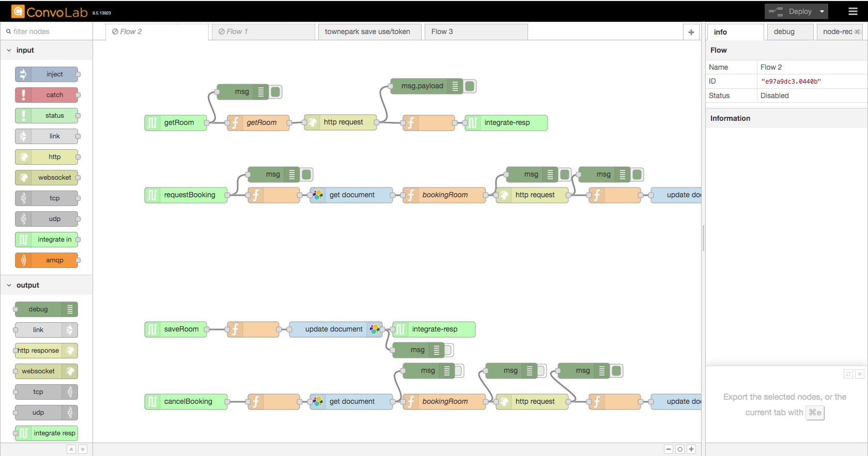
Task: Select the websocket input node
Action: pyautogui.click(x=47, y=178)
